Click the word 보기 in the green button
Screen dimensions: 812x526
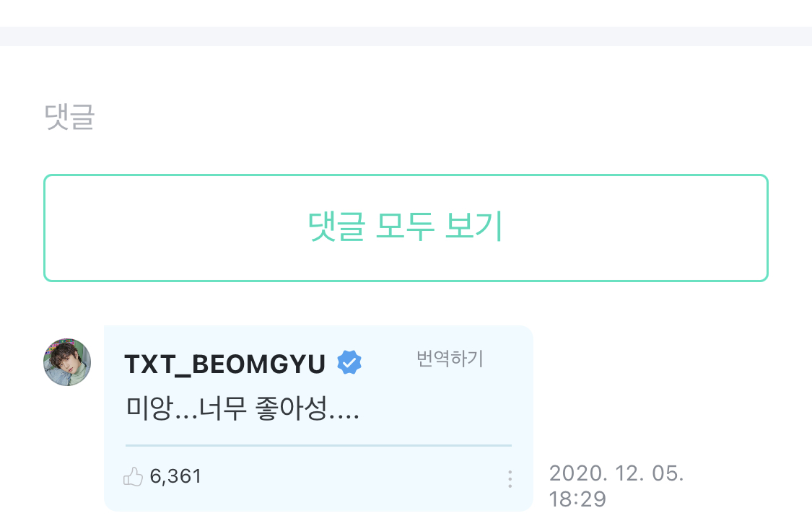(473, 226)
